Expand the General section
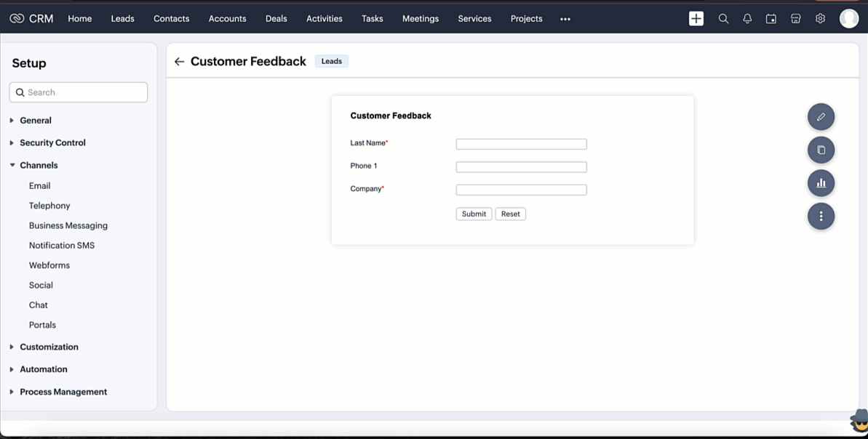Image resolution: width=868 pixels, height=439 pixels. click(x=35, y=121)
